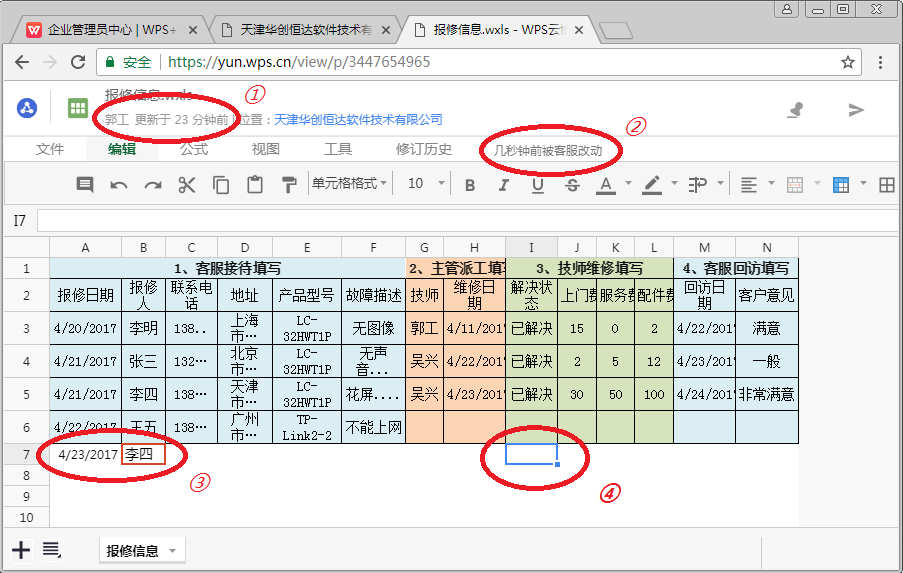Image resolution: width=903 pixels, height=573 pixels.
Task: Open the 修订历史 menu
Action: pos(424,149)
